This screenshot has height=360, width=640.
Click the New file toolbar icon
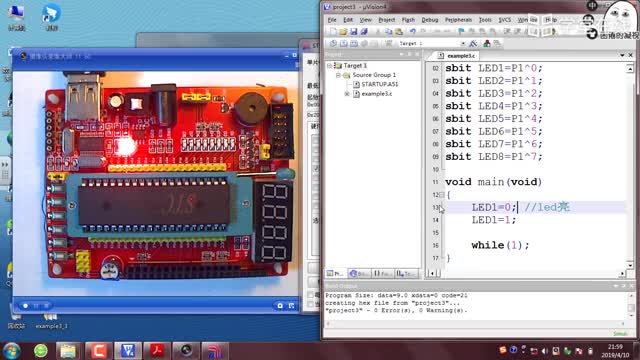click(333, 31)
